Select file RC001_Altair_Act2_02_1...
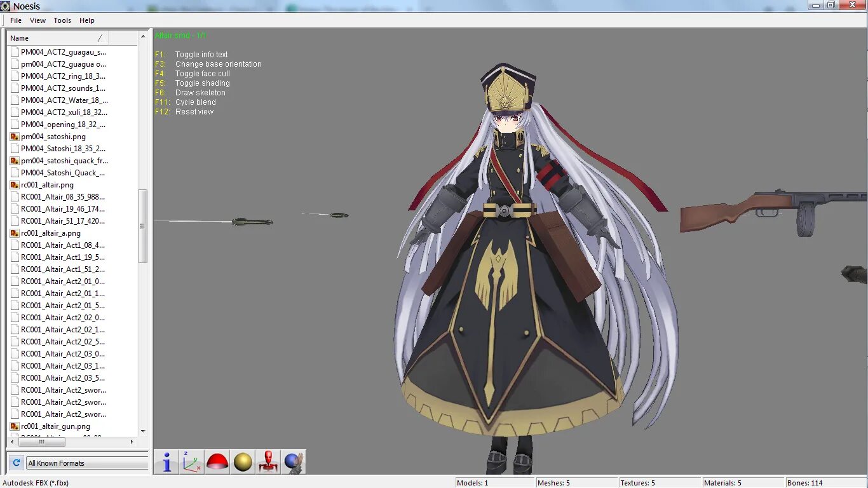 (63, 330)
